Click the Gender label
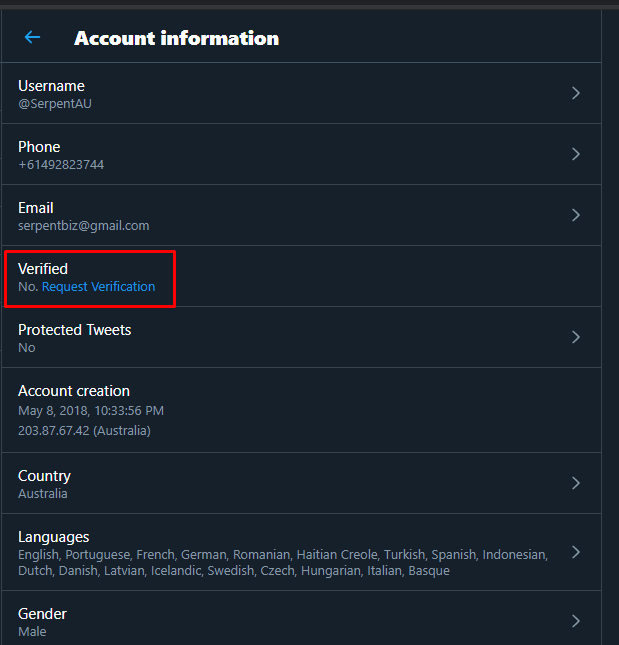 [x=42, y=614]
